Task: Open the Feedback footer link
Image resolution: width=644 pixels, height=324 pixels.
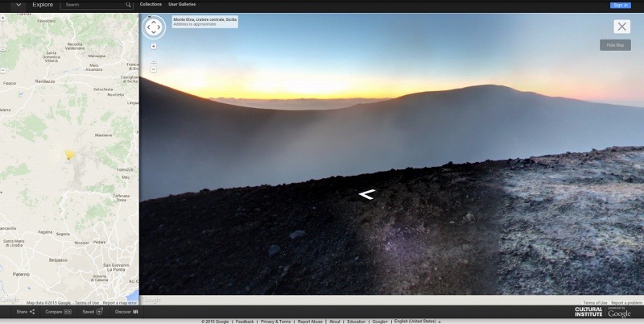Action: tap(245, 322)
